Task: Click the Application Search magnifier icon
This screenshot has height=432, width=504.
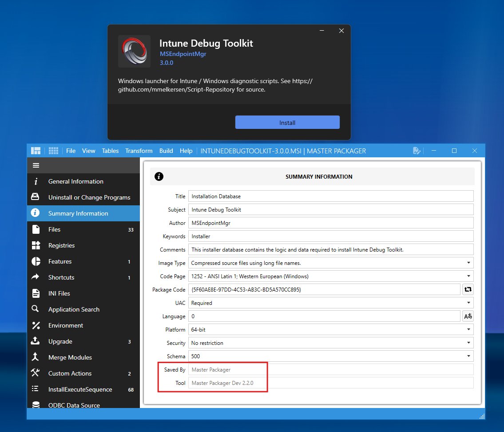Action: click(36, 309)
